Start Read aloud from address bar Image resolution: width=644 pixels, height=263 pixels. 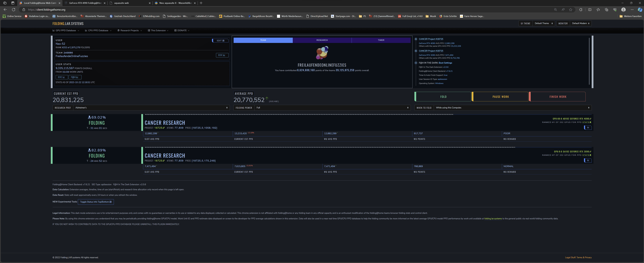pos(563,10)
